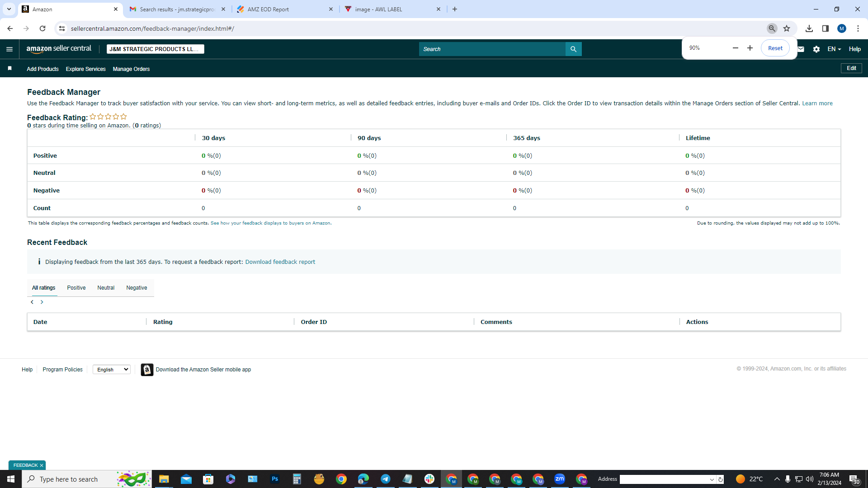Open Help in the Seller Central header
The width and height of the screenshot is (868, 488).
854,49
